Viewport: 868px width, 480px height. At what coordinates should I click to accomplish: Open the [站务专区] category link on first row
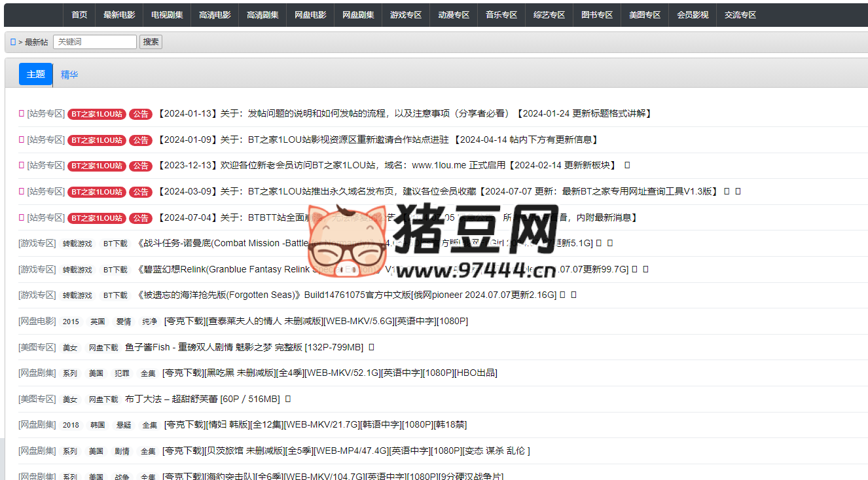click(46, 113)
